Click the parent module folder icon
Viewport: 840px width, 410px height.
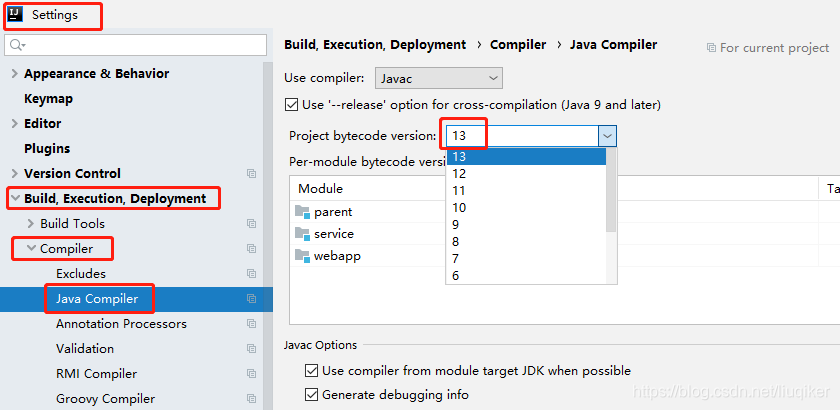click(303, 212)
